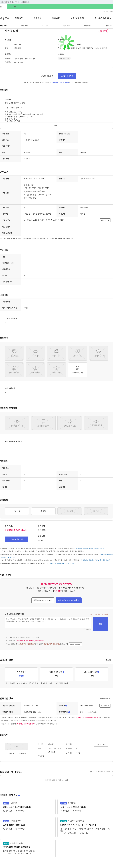Click the 메일로 질문하기 button
Screen dimensions: 113x868
(75, 644)
